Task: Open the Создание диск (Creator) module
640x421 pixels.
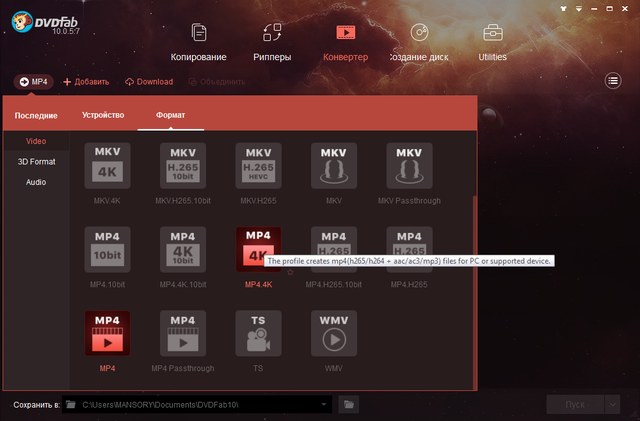Action: coord(419,42)
